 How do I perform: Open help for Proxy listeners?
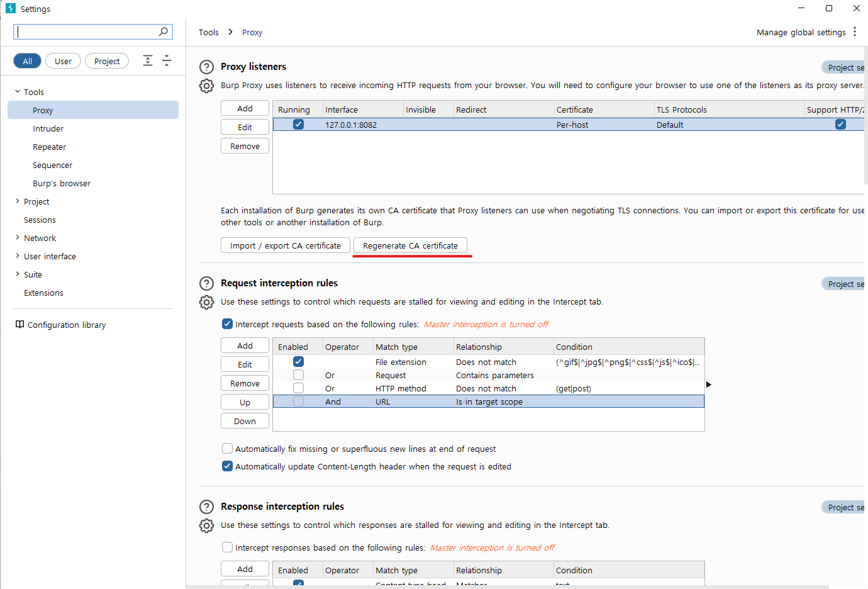(206, 67)
